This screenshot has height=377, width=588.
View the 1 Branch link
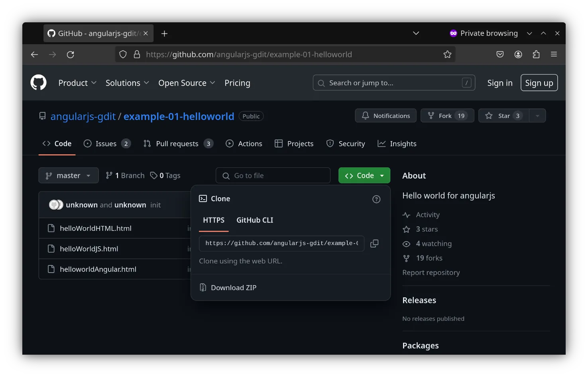point(125,175)
